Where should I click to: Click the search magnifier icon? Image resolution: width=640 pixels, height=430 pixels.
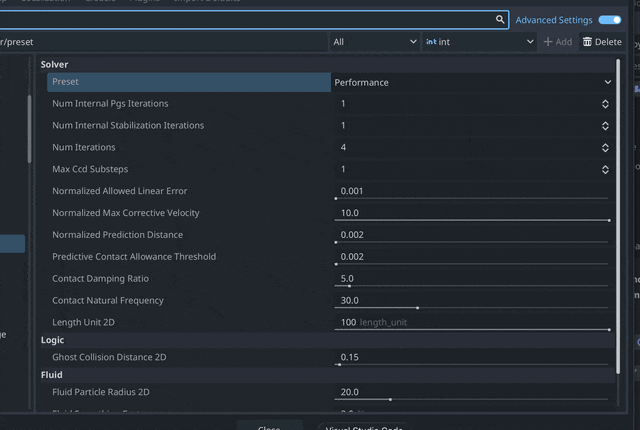coord(500,19)
